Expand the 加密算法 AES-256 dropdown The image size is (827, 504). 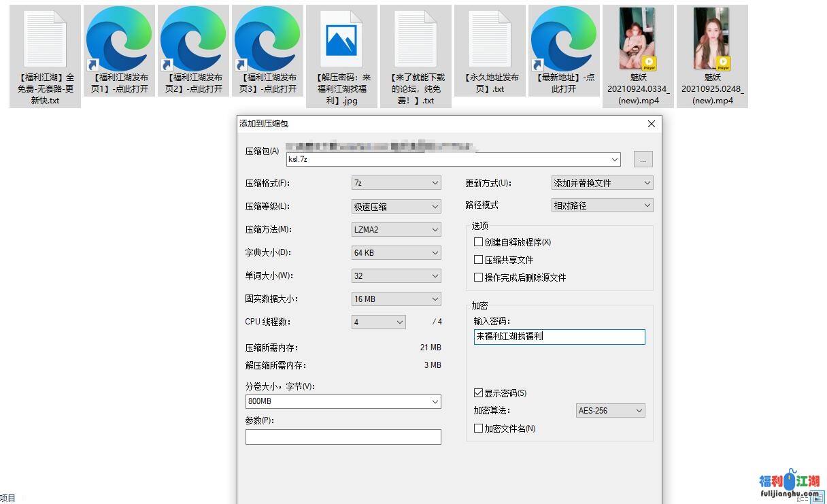pos(610,411)
